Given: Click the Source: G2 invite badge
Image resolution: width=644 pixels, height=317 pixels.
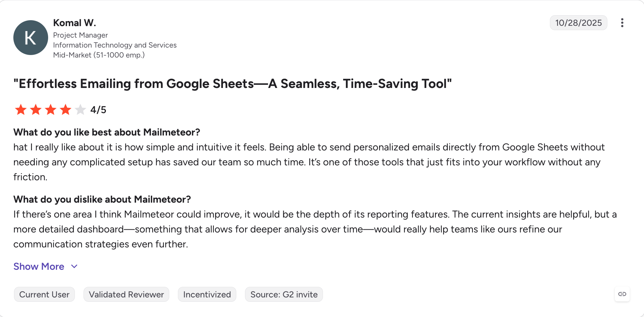Looking at the screenshot, I should pyautogui.click(x=284, y=294).
